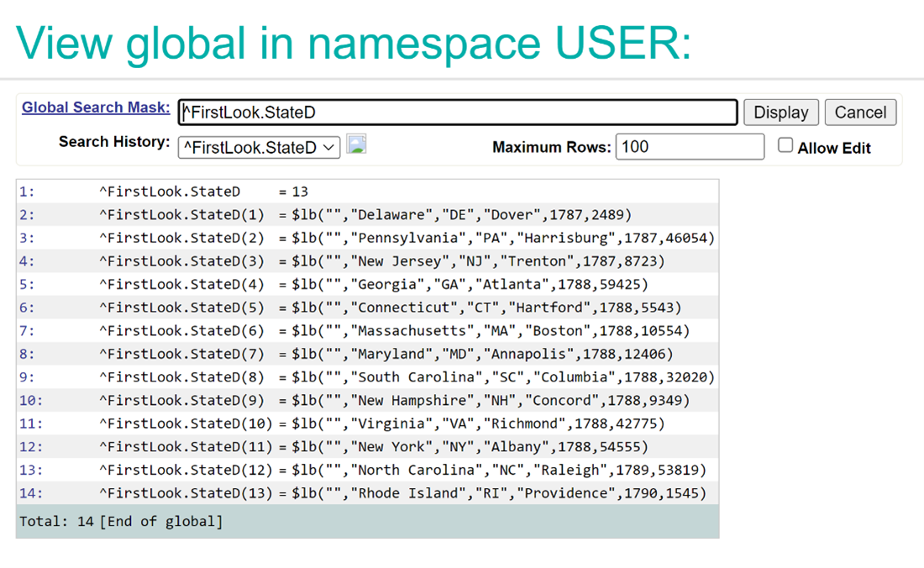Click the ^FirstLook.StateD(3) subscript name
This screenshot has height=568, width=924.
coord(182,261)
